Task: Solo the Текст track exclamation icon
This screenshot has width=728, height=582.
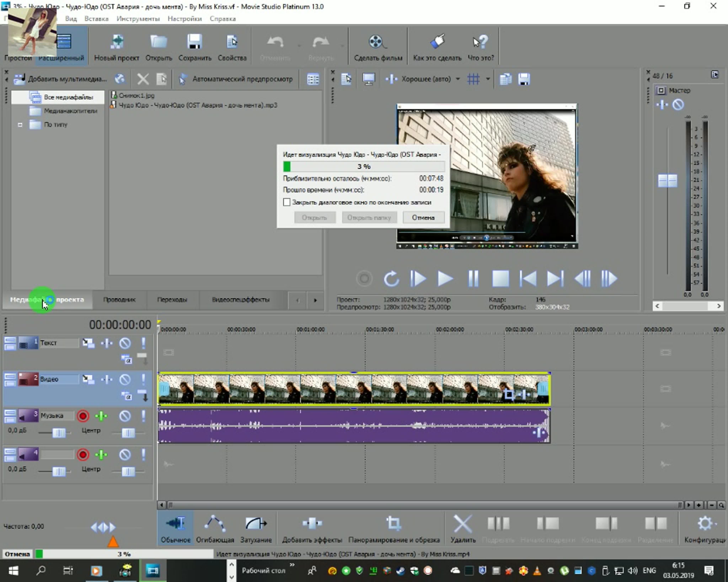Action: pos(143,343)
